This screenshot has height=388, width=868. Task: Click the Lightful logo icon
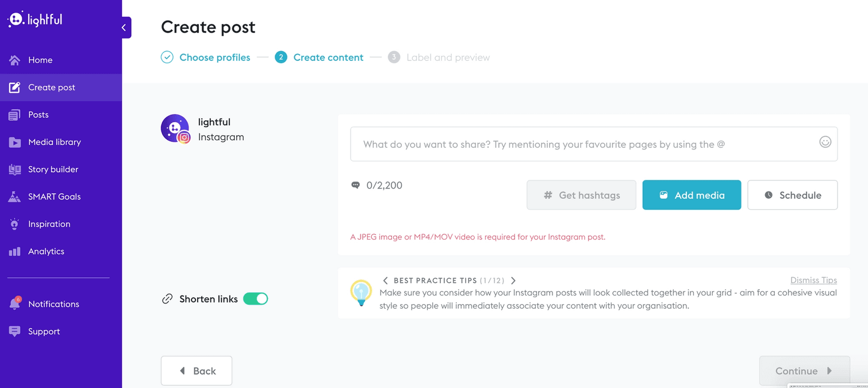pyautogui.click(x=16, y=20)
